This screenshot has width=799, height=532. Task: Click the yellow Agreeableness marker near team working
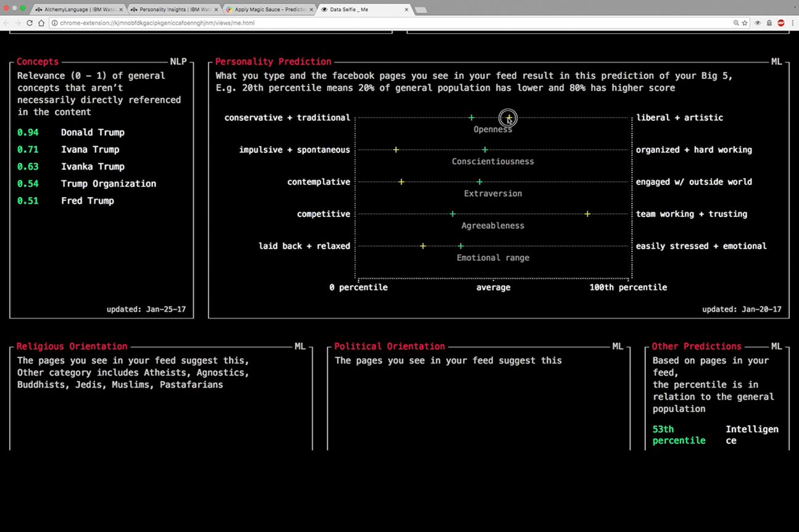[x=587, y=214]
